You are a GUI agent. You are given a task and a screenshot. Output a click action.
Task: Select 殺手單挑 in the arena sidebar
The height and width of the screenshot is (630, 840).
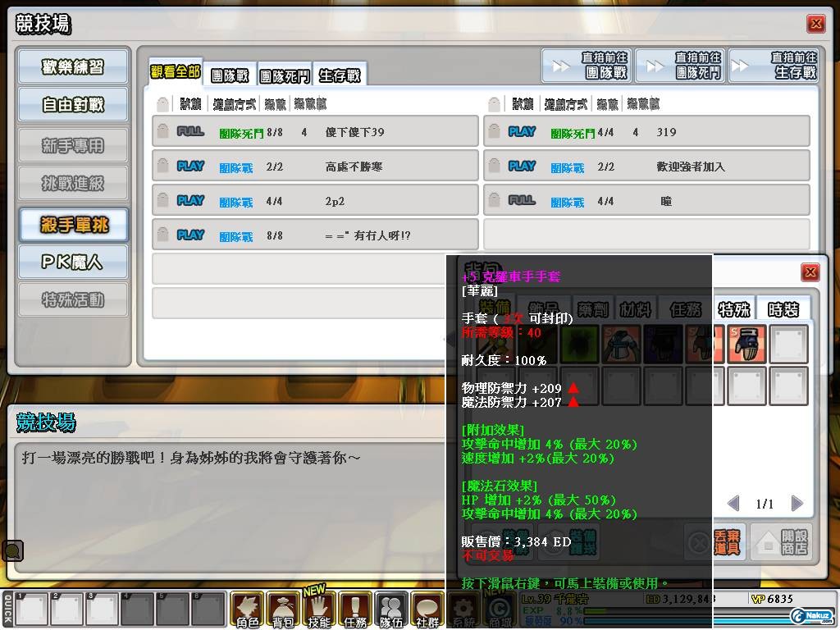(73, 225)
